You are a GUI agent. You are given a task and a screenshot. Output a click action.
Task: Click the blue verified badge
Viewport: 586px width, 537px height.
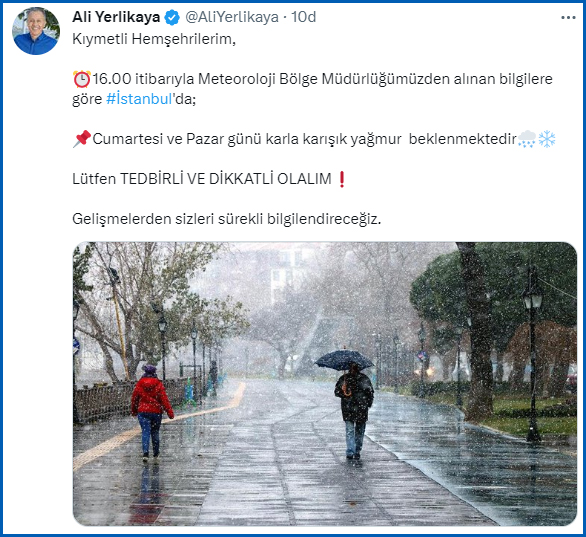pos(172,18)
